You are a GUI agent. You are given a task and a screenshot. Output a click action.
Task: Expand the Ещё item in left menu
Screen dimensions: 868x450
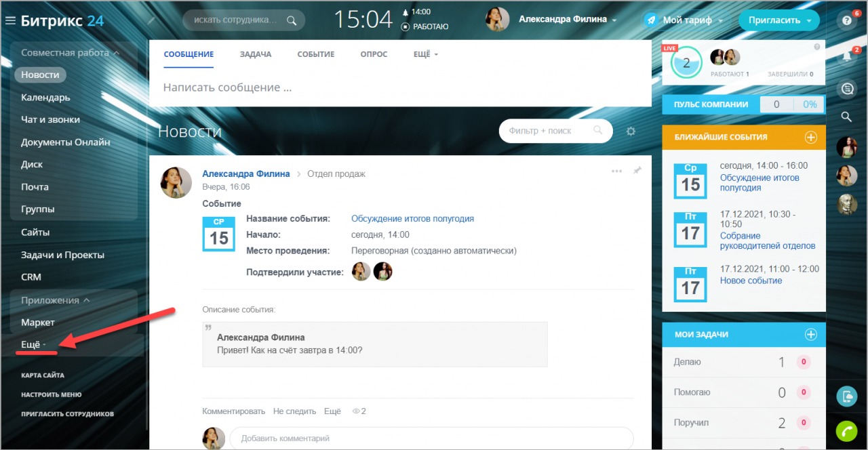(33, 344)
